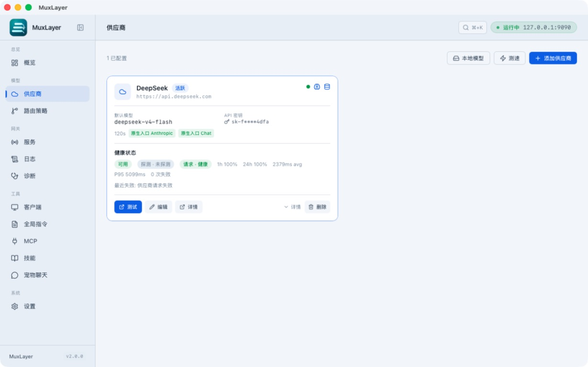Click the v2.0.0 version label

75,356
